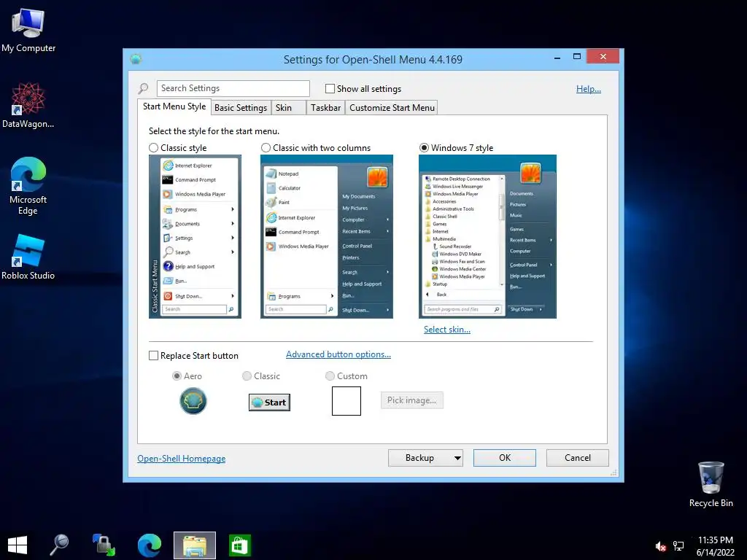Open the Roblox Studio desktop shortcut
Screen dimensions: 747x560
pos(28,257)
